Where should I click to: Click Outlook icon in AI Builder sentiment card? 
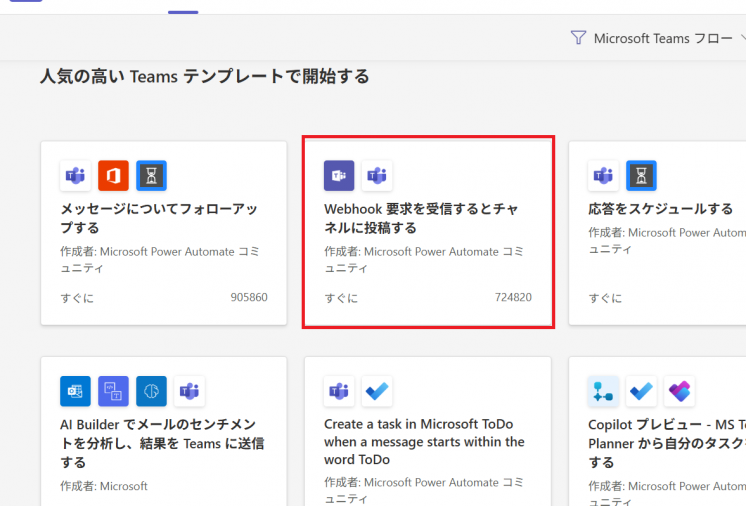point(76,391)
